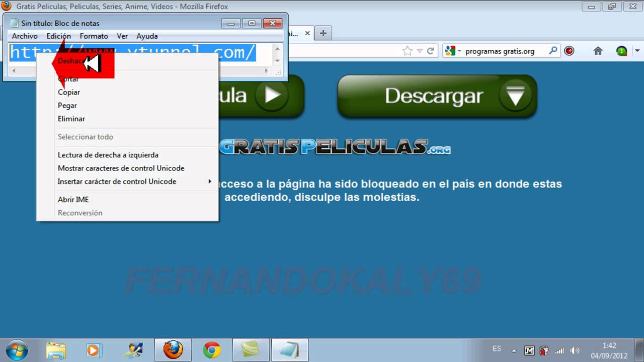Reload the page in Firefox
This screenshot has width=644, height=362.
430,51
